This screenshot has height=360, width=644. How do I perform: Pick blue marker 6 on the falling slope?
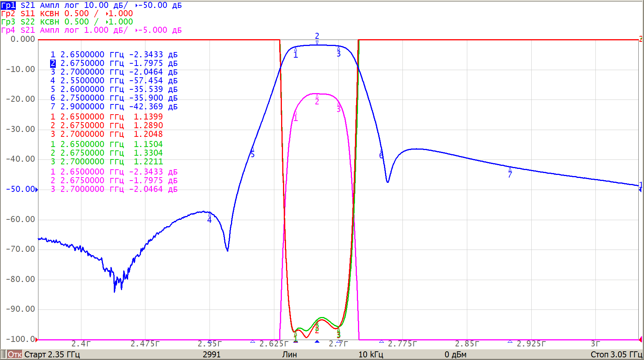point(381,155)
